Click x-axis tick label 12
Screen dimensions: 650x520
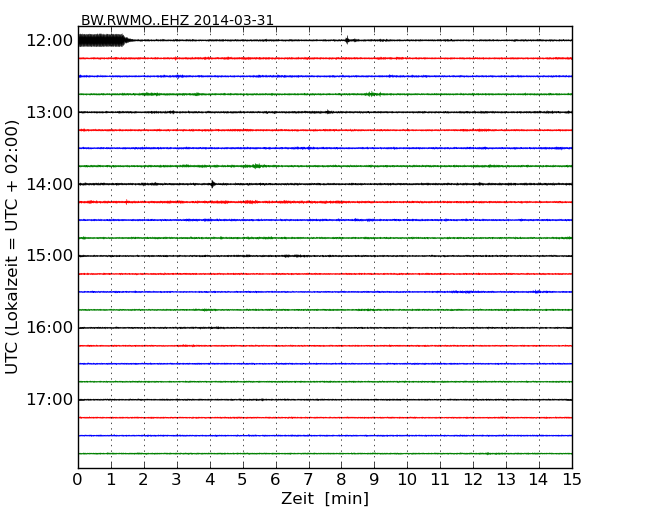(x=473, y=480)
